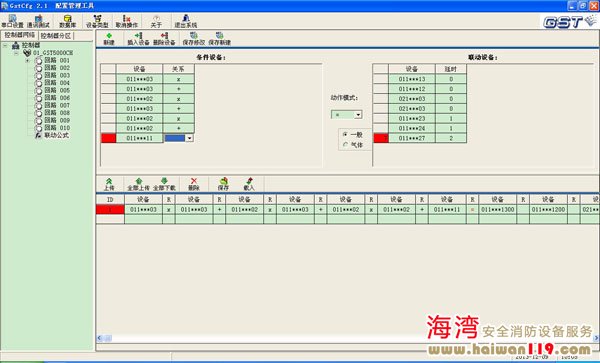Open the 数据库 database tool
Screen dimensions: 600x363
[x=67, y=21]
